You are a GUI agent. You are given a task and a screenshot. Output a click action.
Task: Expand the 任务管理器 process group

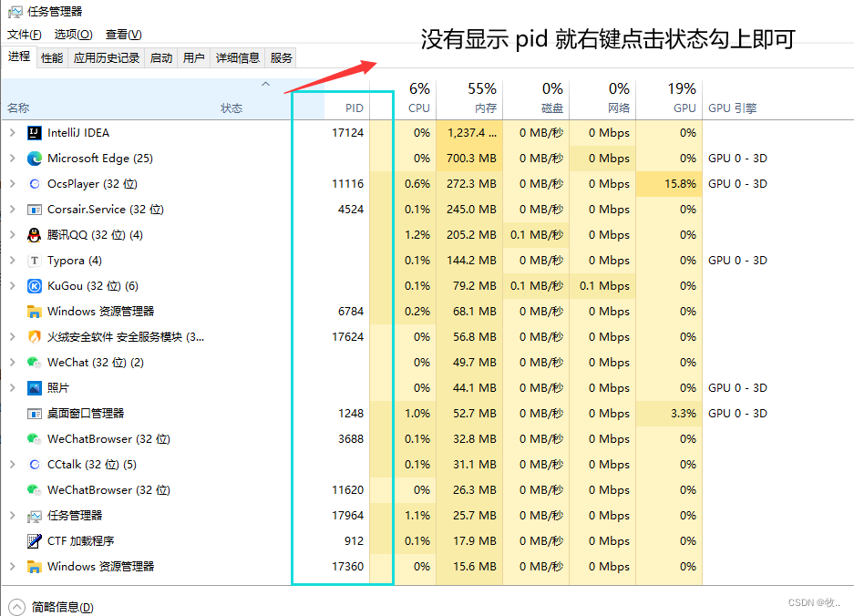(x=13, y=516)
